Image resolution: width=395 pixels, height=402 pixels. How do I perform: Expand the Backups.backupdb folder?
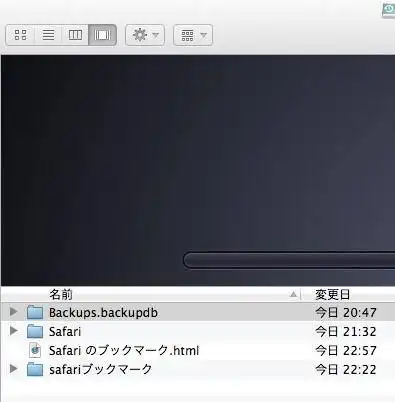click(x=14, y=312)
